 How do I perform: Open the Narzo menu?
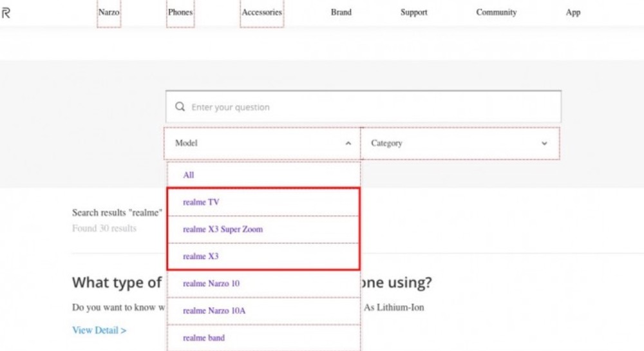click(109, 12)
